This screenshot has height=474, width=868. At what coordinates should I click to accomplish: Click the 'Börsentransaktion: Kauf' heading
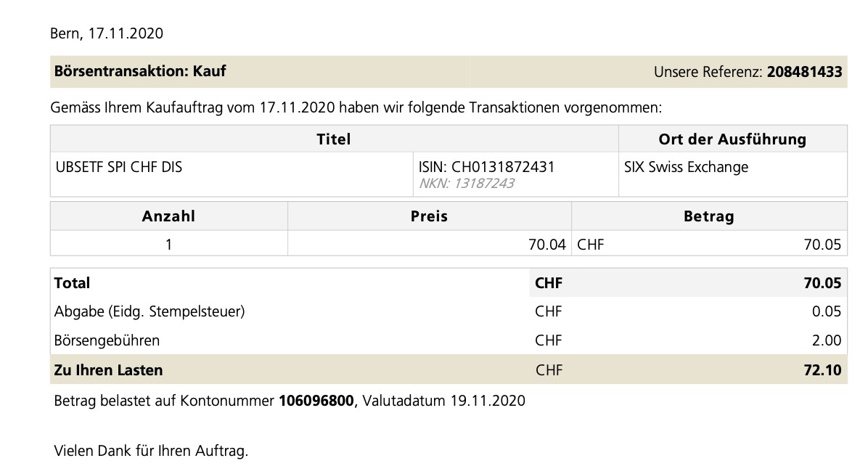pyautogui.click(x=140, y=71)
